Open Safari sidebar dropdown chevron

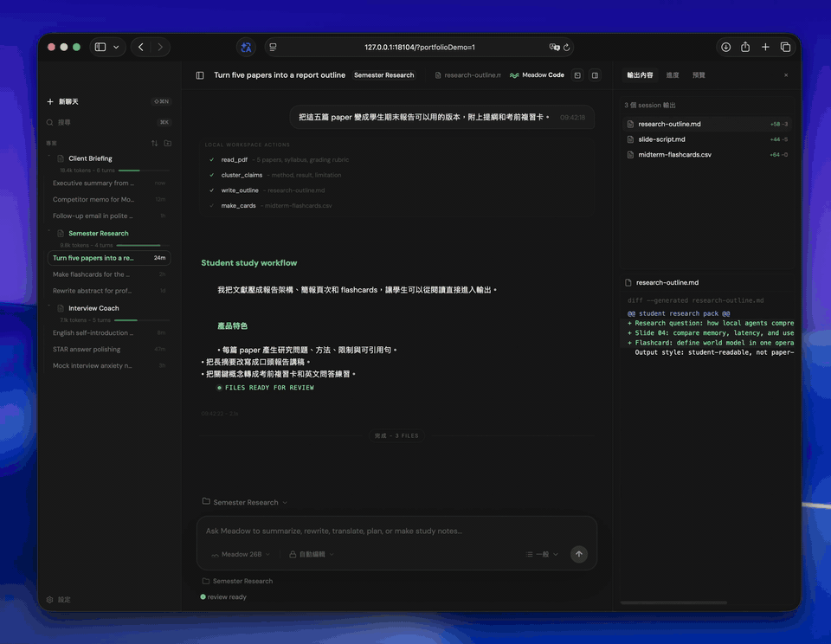point(116,47)
